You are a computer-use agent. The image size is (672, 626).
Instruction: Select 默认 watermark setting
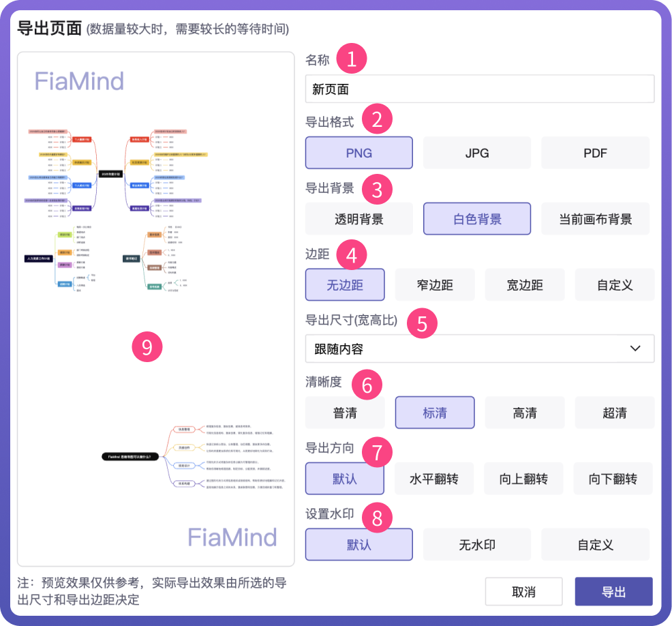(358, 545)
